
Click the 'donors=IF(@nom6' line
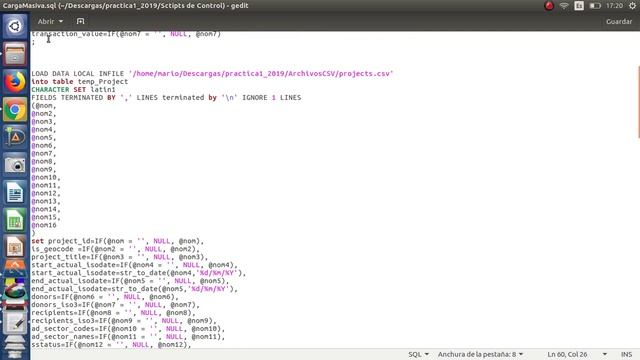point(105,297)
